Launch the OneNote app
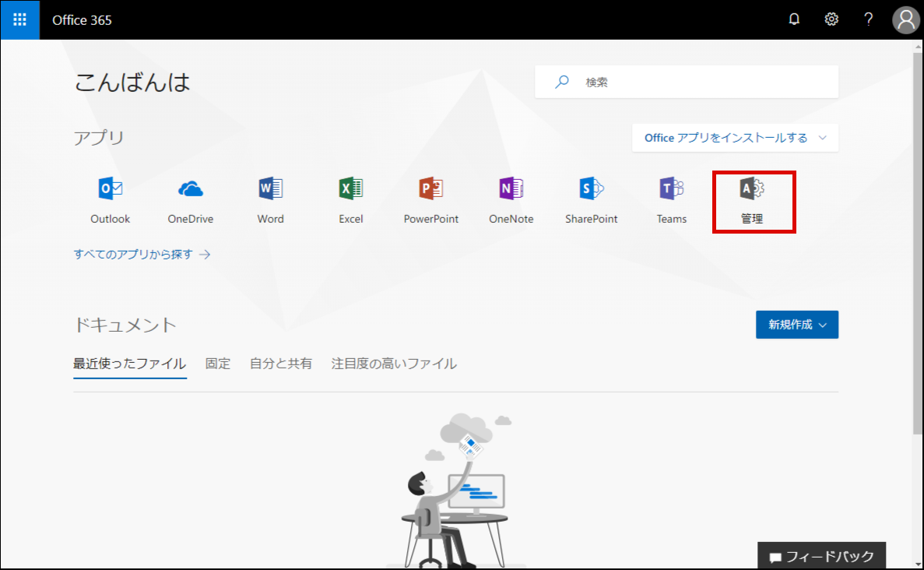Viewport: 924px width, 570px height. pos(511,200)
